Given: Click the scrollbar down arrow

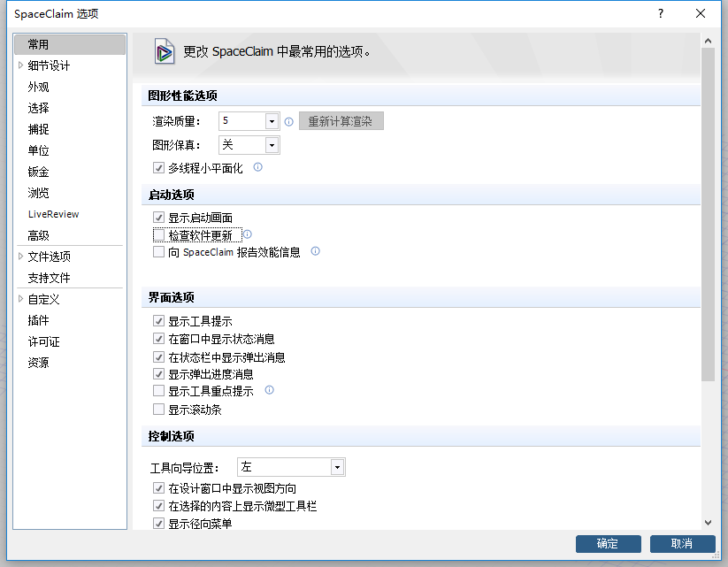Looking at the screenshot, I should point(708,523).
